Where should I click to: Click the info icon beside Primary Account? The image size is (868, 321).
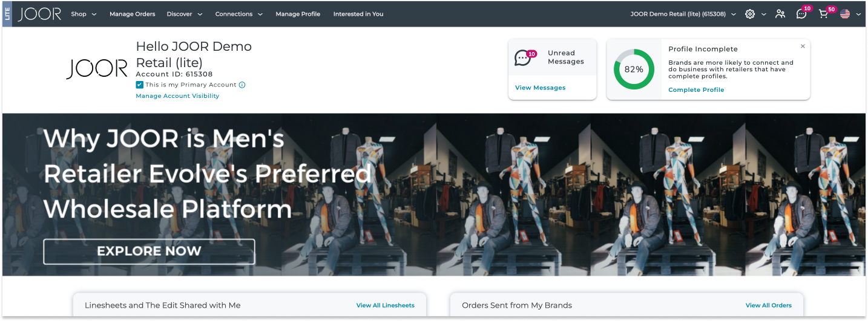click(x=242, y=85)
